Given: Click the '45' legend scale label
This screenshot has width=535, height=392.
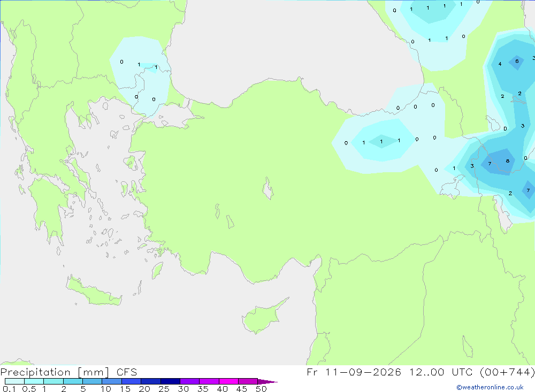Looking at the screenshot, I should (x=242, y=389).
